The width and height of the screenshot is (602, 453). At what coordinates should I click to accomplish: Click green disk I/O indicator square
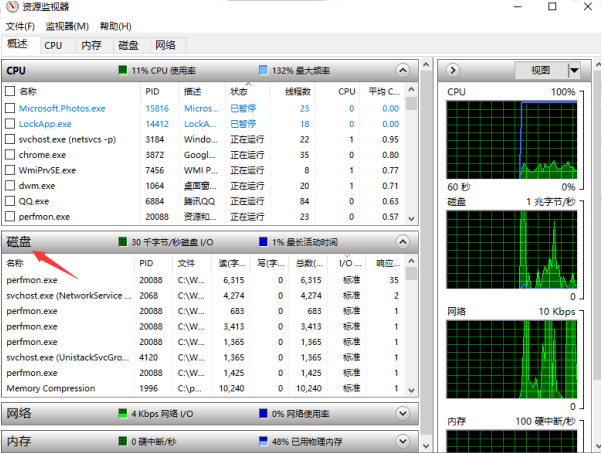(x=123, y=242)
